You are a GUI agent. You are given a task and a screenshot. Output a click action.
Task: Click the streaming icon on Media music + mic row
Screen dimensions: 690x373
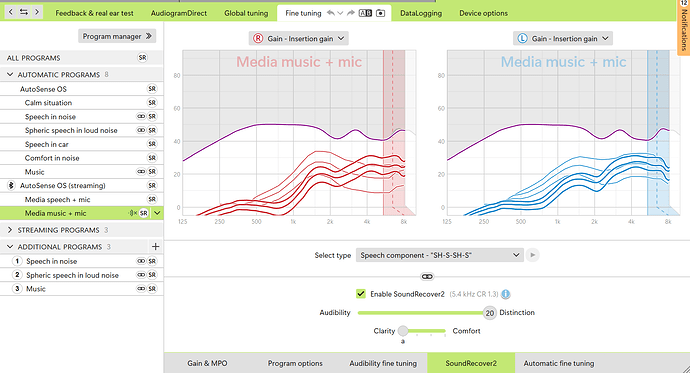132,213
